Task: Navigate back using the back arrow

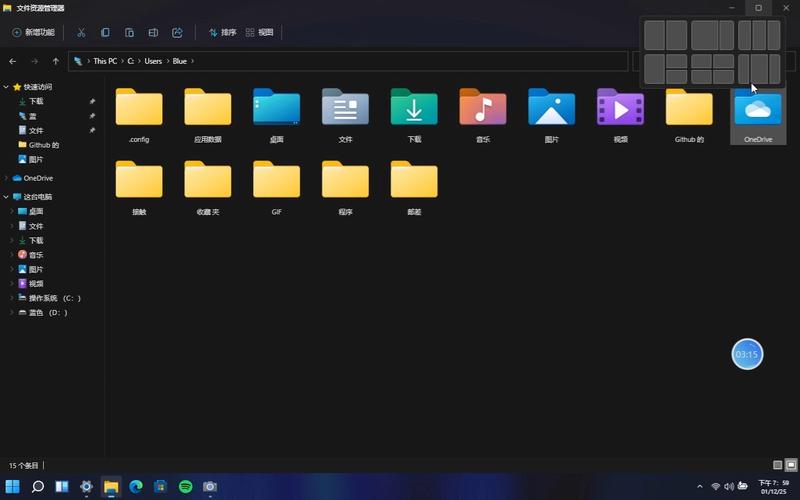Action: coord(13,61)
